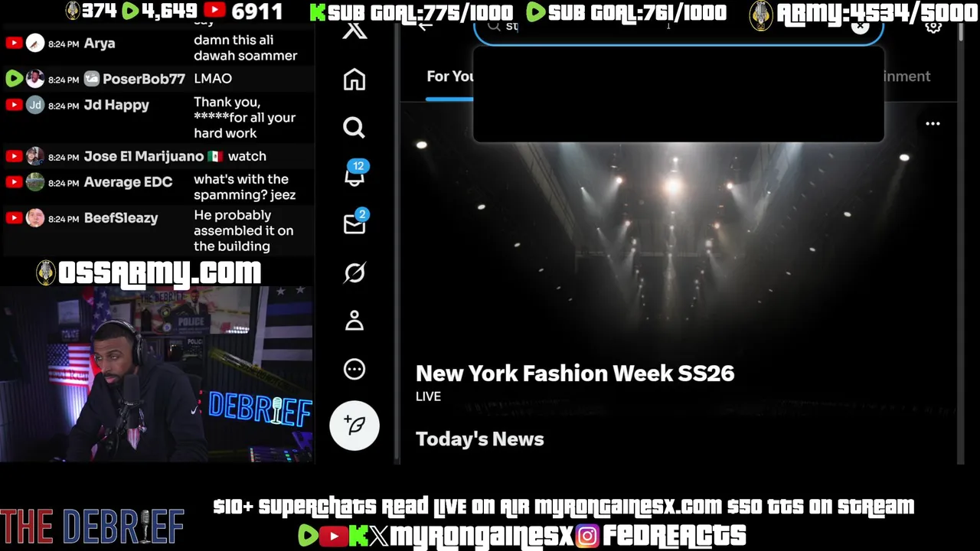Click 'what's with the spamming' message
This screenshot has height=551, width=980.
pos(244,187)
